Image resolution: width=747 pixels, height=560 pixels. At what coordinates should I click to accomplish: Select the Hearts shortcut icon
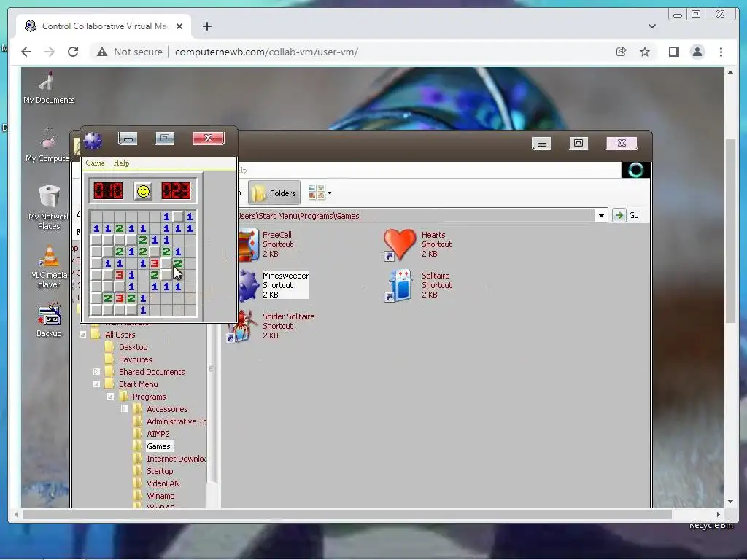click(399, 245)
